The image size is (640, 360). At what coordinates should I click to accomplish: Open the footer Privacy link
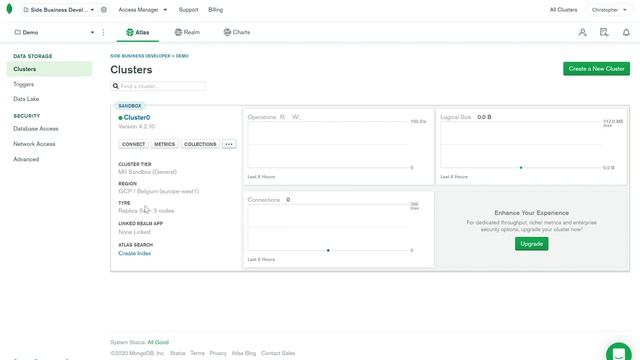[218, 353]
